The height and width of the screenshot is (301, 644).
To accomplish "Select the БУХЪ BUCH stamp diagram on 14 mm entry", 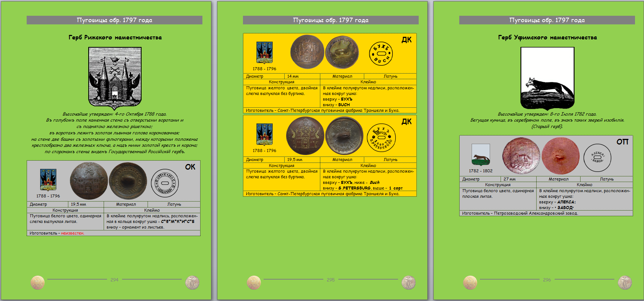I will [381, 54].
